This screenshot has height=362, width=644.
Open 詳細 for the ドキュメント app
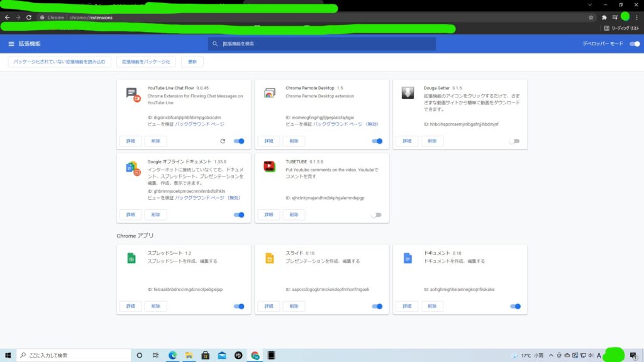coord(407,306)
